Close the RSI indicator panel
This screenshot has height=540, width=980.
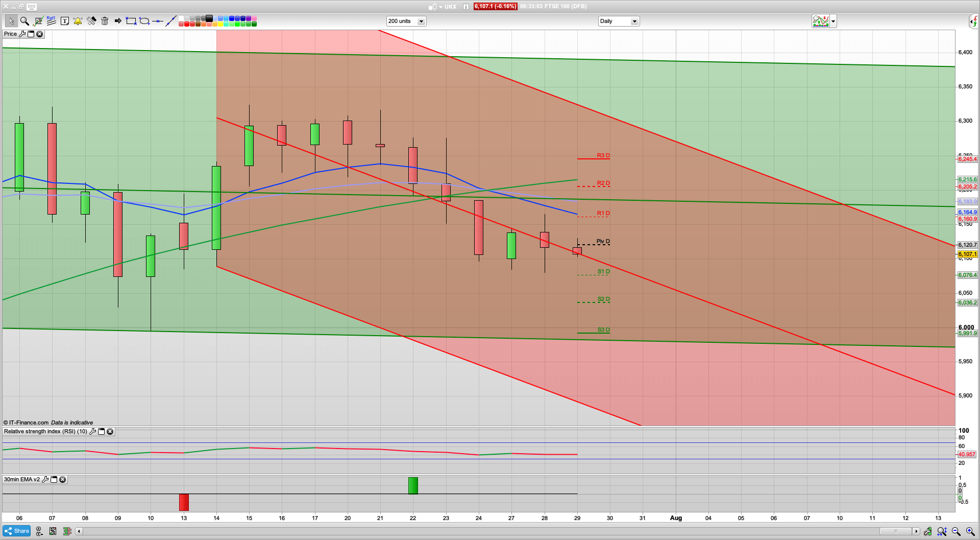tap(110, 432)
